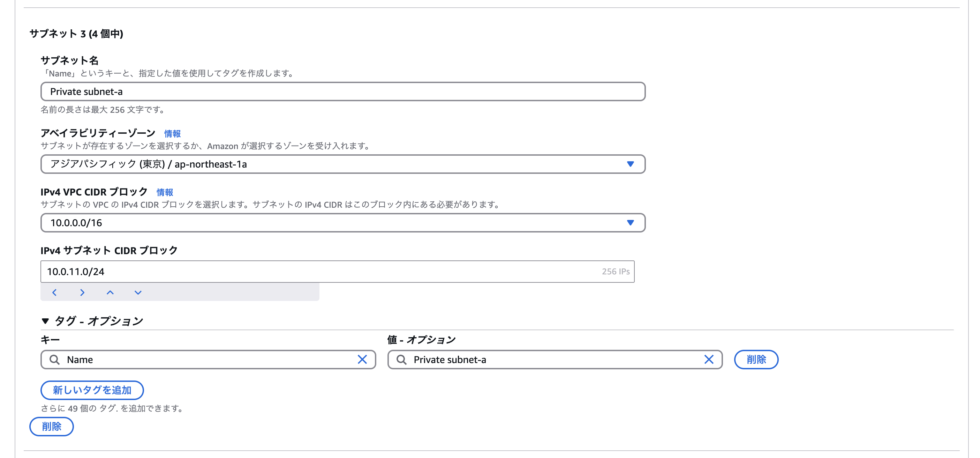Image resolution: width=980 pixels, height=458 pixels.
Task: Collapse the タグ - オプション section
Action: click(45, 321)
